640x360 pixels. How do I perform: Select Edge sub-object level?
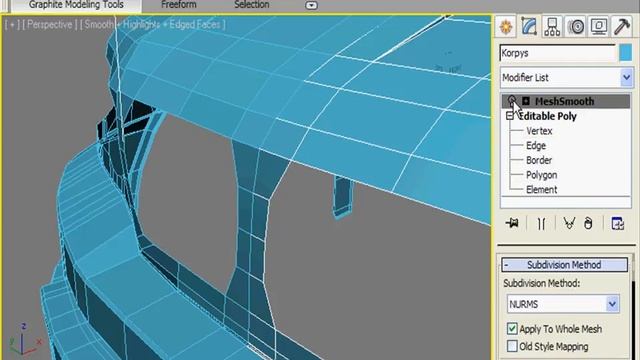pos(536,146)
